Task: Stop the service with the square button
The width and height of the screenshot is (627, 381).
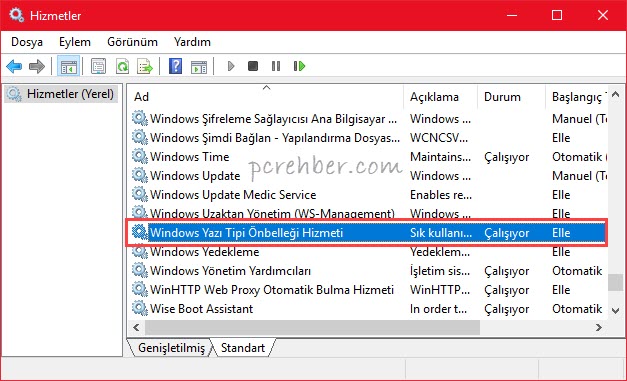Action: 253,66
